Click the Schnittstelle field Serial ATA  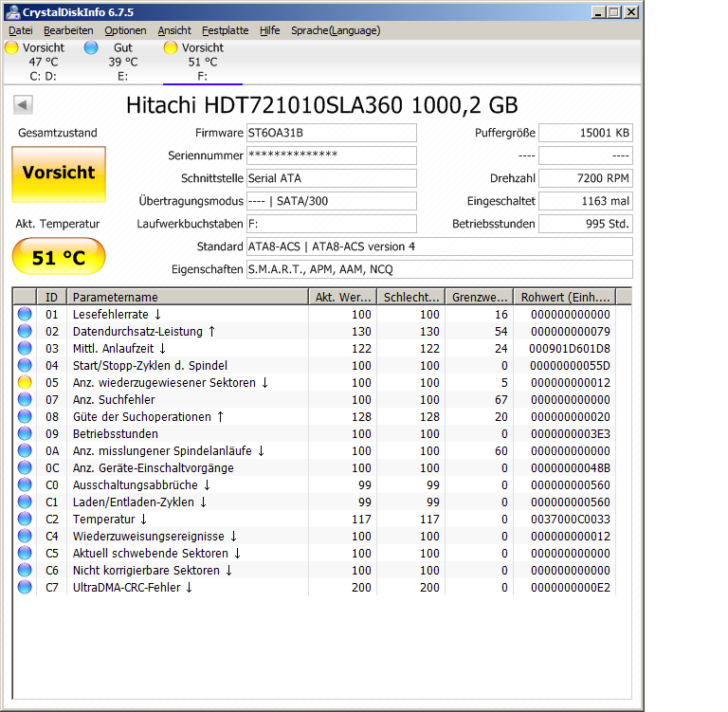(332, 178)
